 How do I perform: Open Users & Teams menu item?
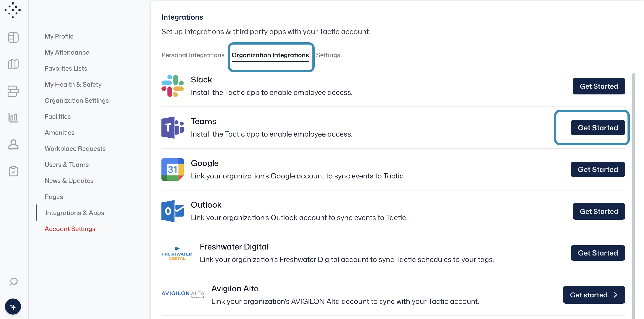coord(66,165)
